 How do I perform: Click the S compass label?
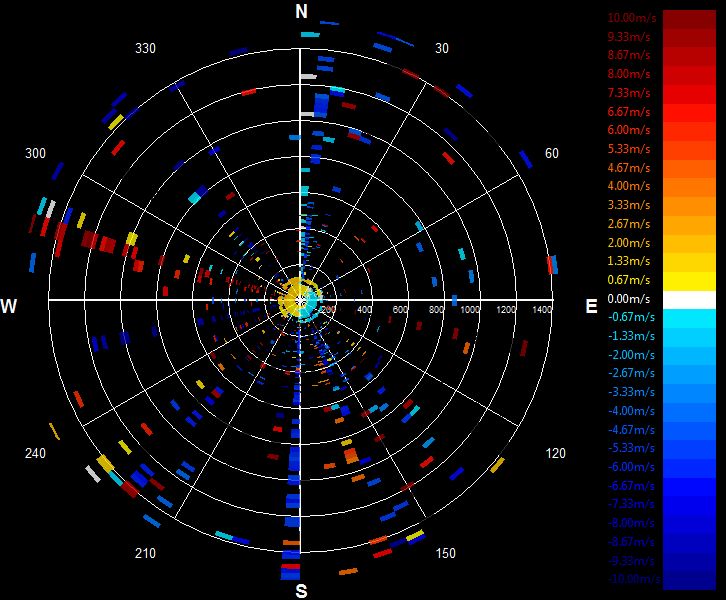(x=301, y=591)
